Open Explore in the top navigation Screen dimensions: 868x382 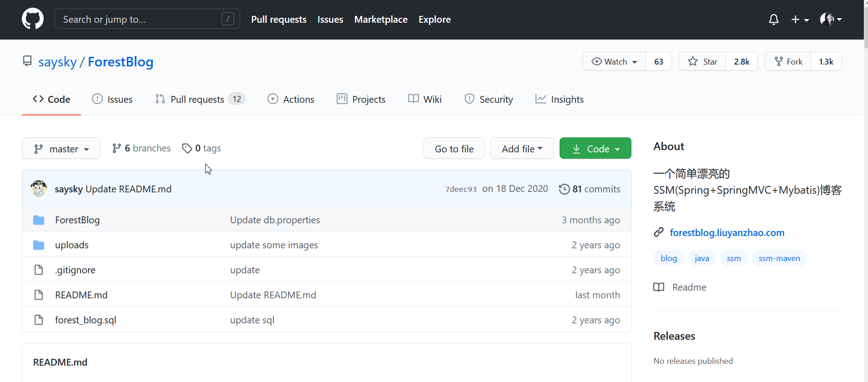click(x=434, y=20)
